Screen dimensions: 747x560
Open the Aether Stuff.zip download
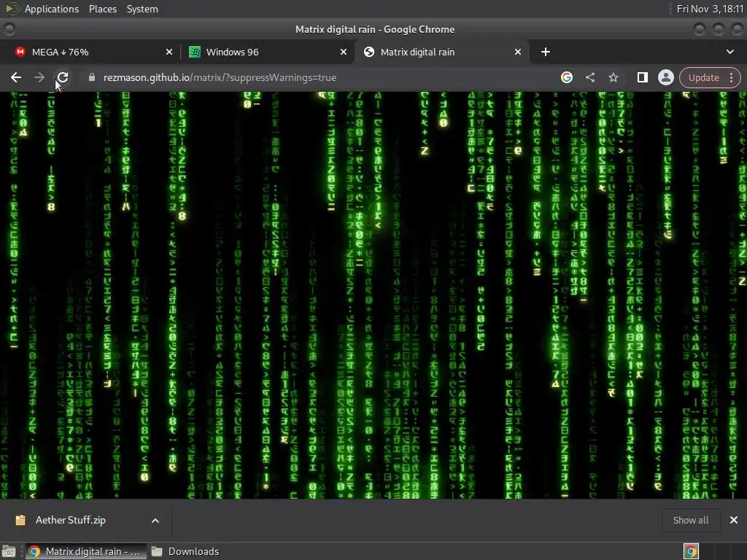pos(71,520)
